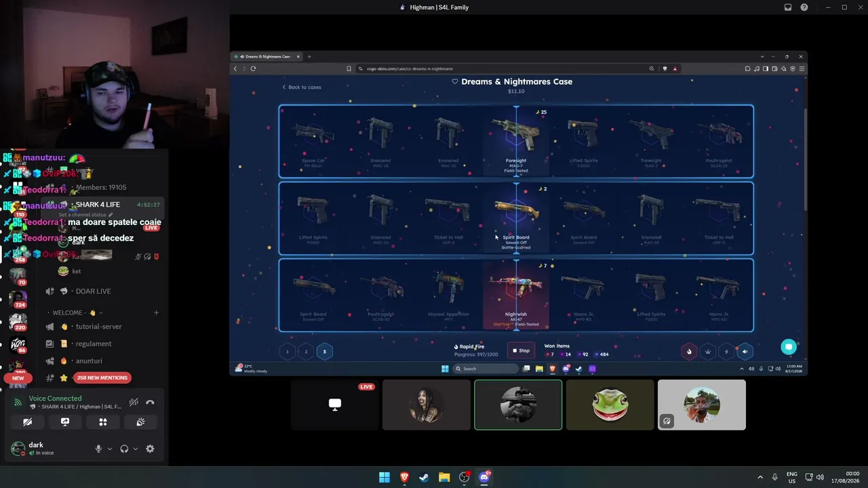Launch Brave from the Windows taskbar
This screenshot has width=868, height=488.
(404, 477)
